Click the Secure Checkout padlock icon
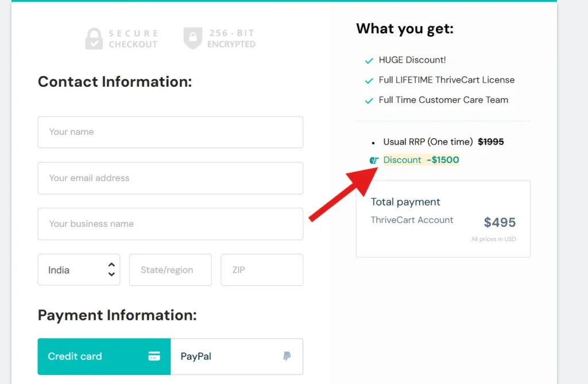588x384 pixels. 94,38
